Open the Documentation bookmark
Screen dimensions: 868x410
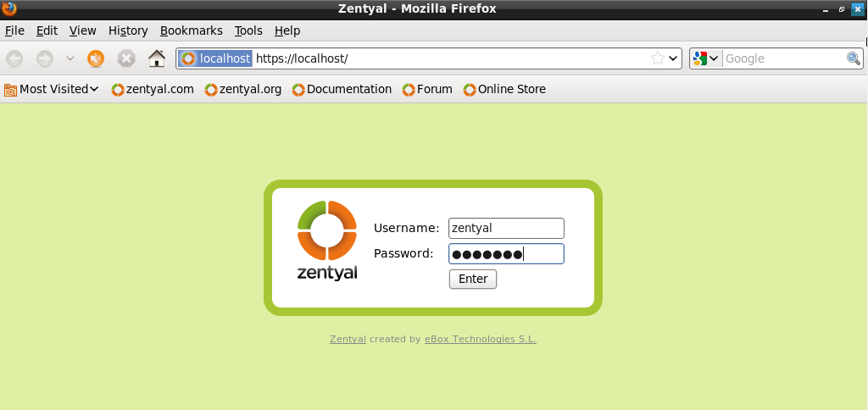tap(342, 89)
